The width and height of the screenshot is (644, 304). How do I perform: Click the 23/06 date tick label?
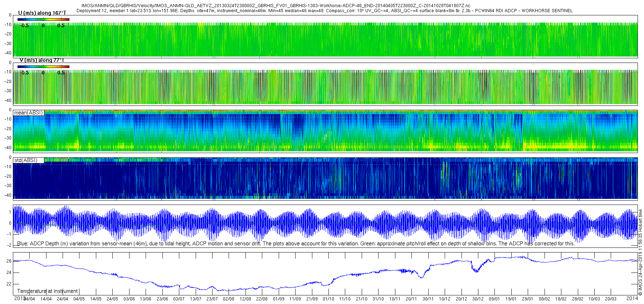coord(162,299)
